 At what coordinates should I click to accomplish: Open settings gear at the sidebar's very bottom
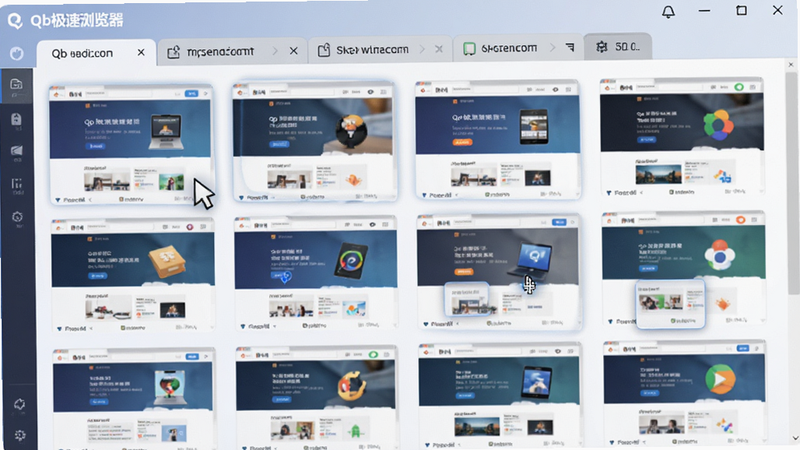point(20,435)
